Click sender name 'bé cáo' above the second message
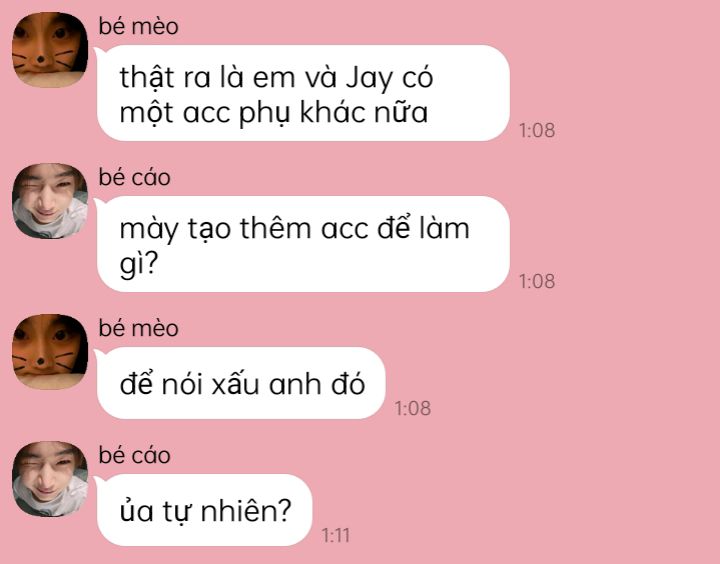720x564 pixels. point(135,177)
